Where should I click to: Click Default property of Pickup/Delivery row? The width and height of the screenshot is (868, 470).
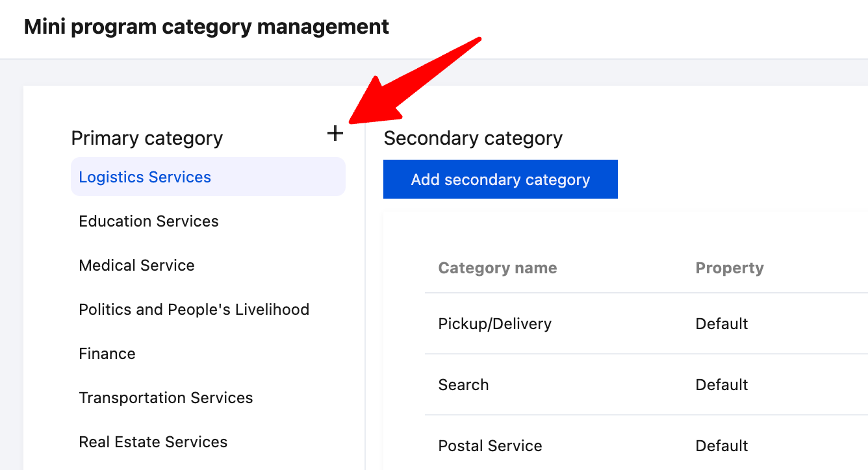pyautogui.click(x=722, y=324)
